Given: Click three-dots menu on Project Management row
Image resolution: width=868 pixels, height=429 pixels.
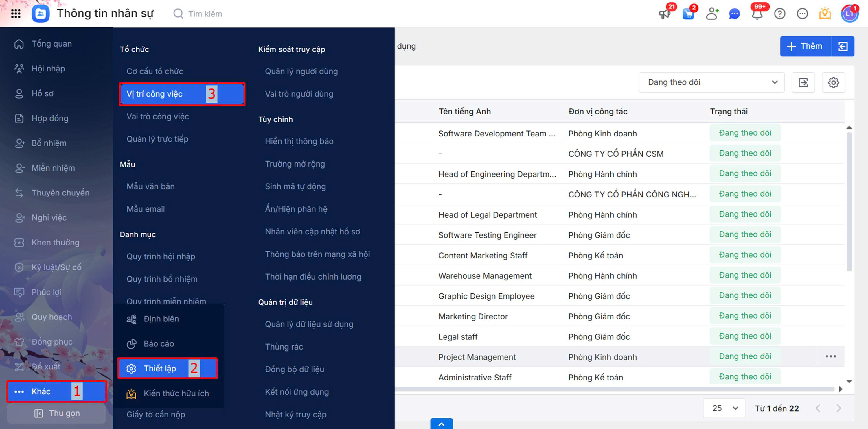Looking at the screenshot, I should [x=831, y=356].
